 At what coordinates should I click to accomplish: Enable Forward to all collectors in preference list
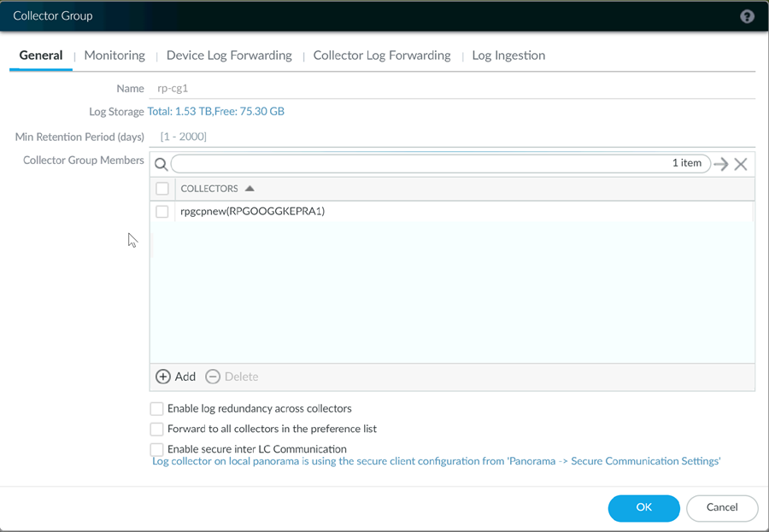157,429
